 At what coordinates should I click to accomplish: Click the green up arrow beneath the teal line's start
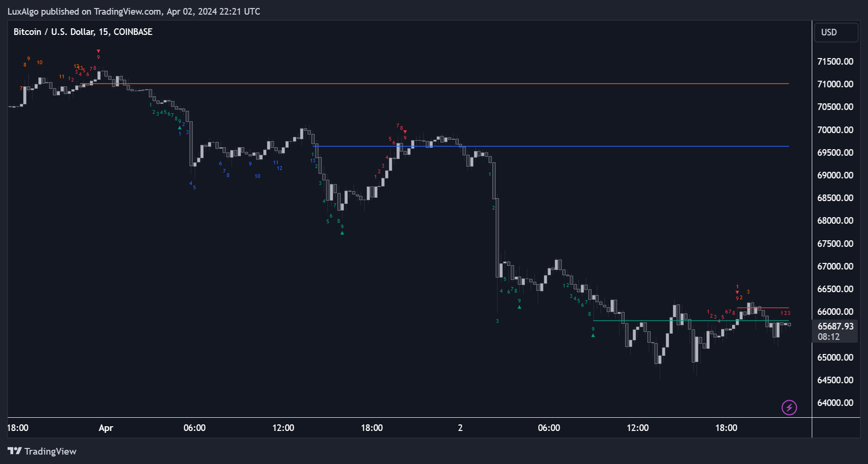click(593, 336)
